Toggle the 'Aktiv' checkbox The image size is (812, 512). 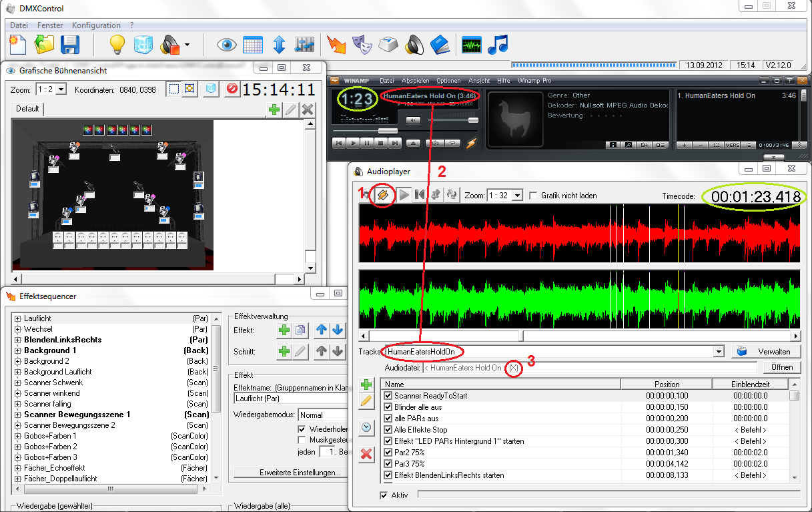pyautogui.click(x=384, y=495)
